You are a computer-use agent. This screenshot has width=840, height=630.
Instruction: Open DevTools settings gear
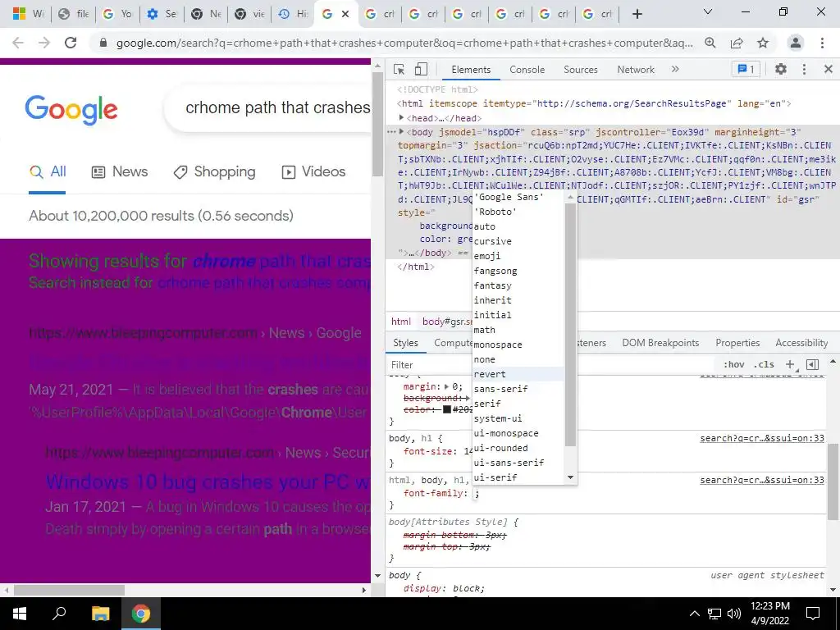coord(781,69)
